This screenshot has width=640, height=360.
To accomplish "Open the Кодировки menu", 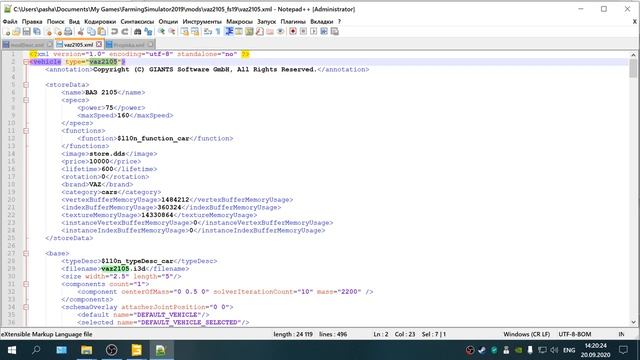I will (100, 21).
